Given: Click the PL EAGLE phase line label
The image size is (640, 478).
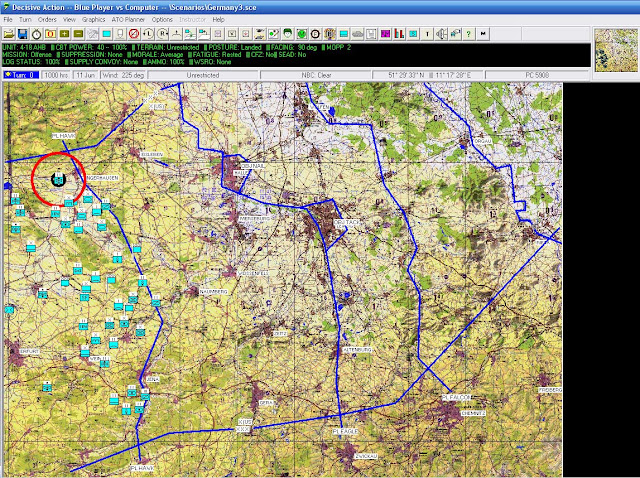Looking at the screenshot, I should (345, 431).
